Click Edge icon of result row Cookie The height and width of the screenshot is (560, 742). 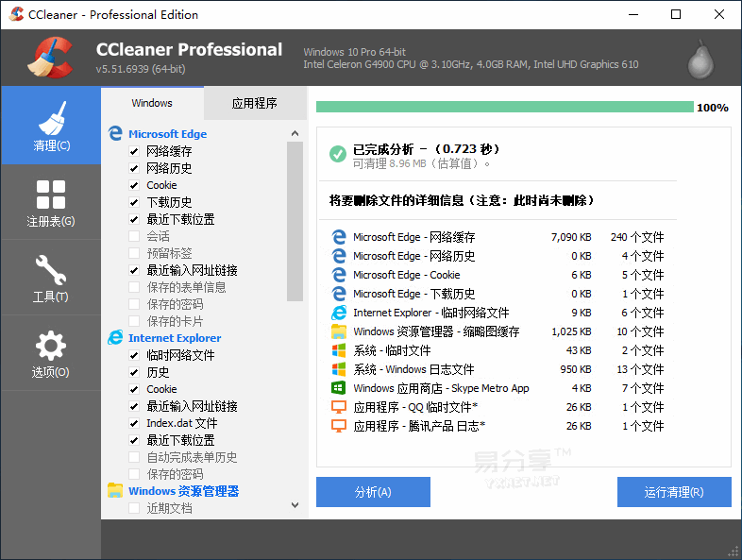[x=339, y=275]
